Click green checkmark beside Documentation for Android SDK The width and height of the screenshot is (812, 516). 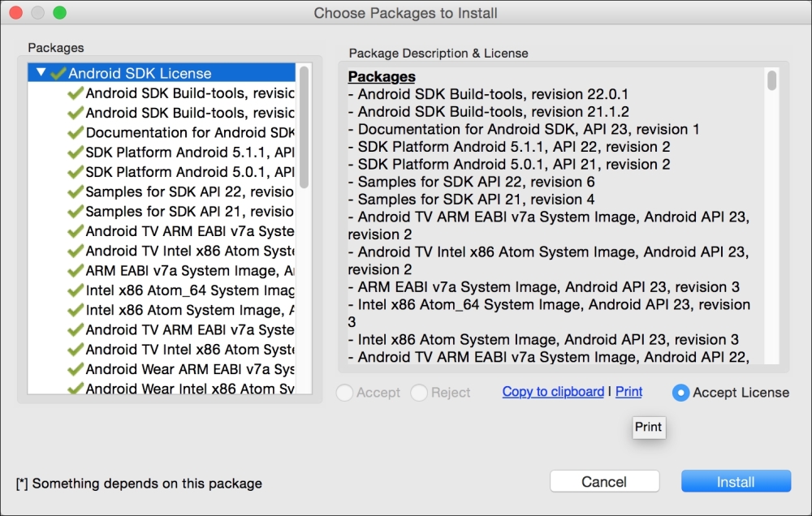coord(76,132)
